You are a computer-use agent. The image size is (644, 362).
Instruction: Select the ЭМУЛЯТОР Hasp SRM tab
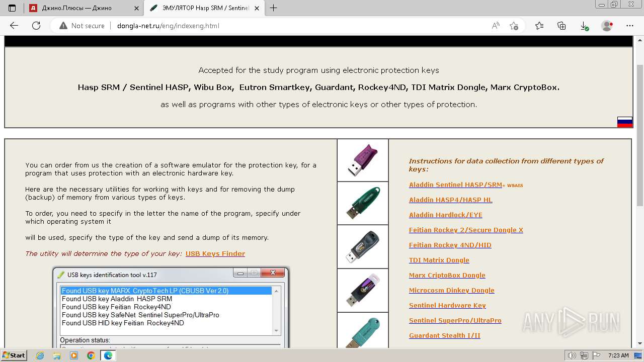pyautogui.click(x=204, y=8)
